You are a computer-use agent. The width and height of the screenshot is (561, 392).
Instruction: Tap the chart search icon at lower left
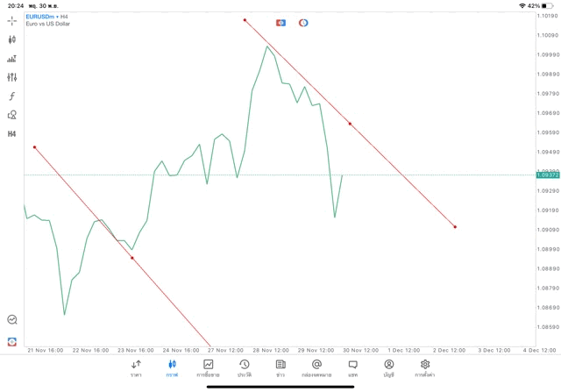pos(12,320)
